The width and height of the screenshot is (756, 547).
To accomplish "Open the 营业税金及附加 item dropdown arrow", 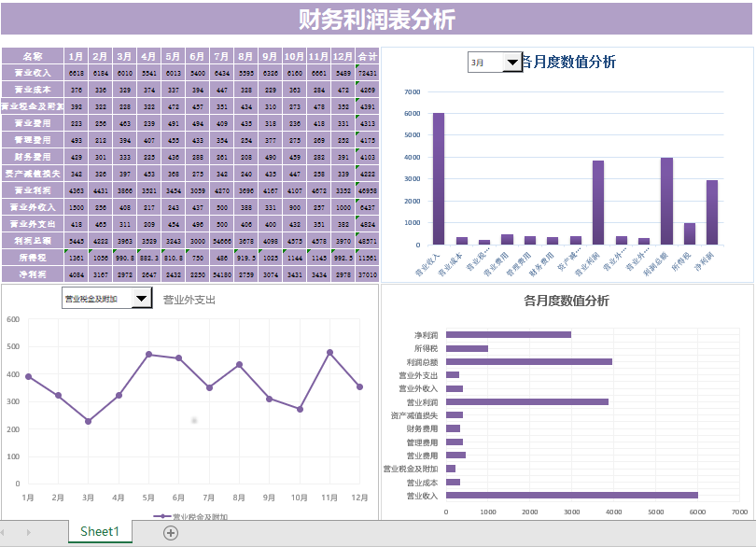I will click(x=141, y=299).
